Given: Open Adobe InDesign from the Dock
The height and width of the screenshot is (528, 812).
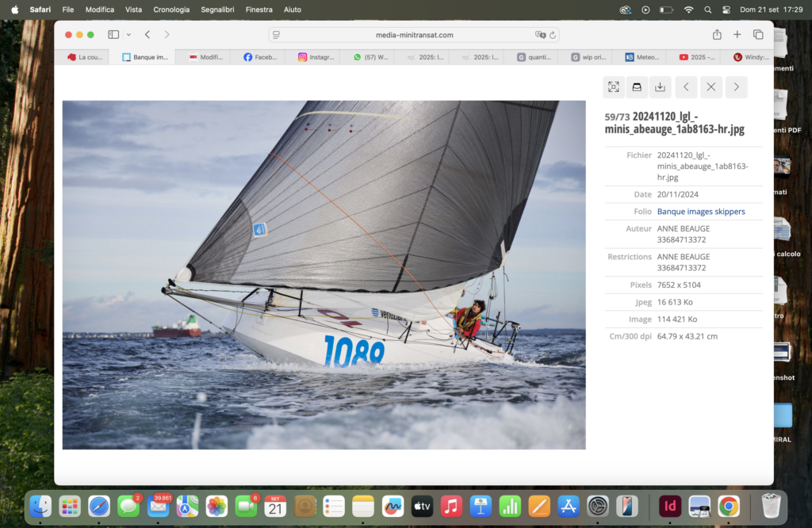Looking at the screenshot, I should click(x=669, y=506).
